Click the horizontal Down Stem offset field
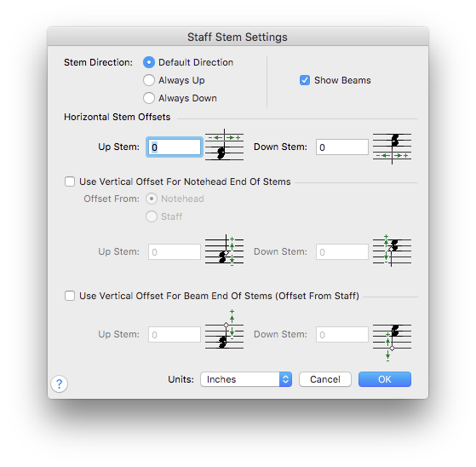The height and width of the screenshot is (467, 476). (x=342, y=147)
